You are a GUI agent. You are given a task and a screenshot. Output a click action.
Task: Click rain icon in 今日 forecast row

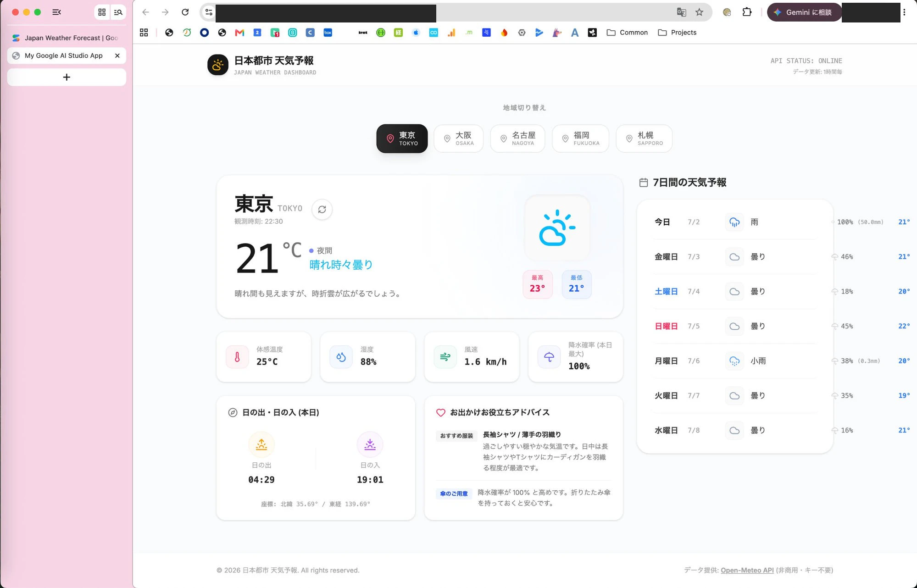pyautogui.click(x=734, y=222)
